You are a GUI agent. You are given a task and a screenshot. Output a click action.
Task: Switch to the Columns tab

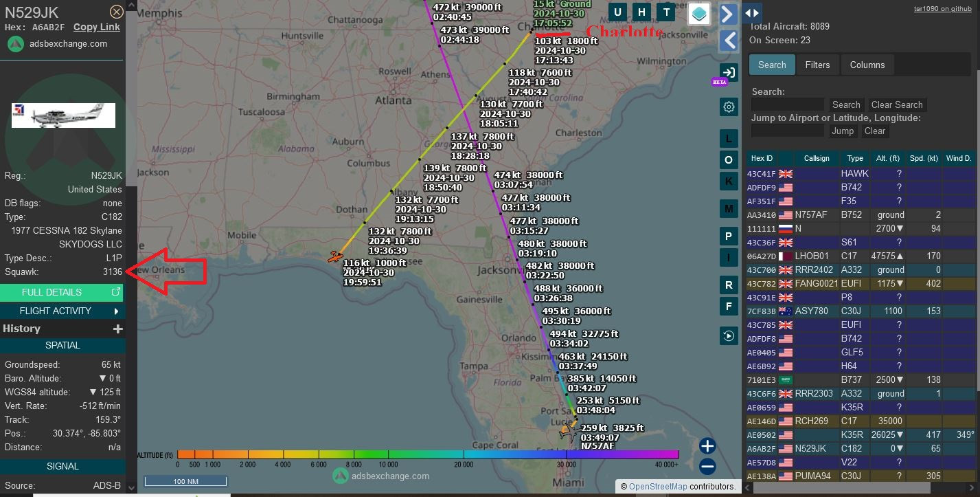tap(867, 65)
